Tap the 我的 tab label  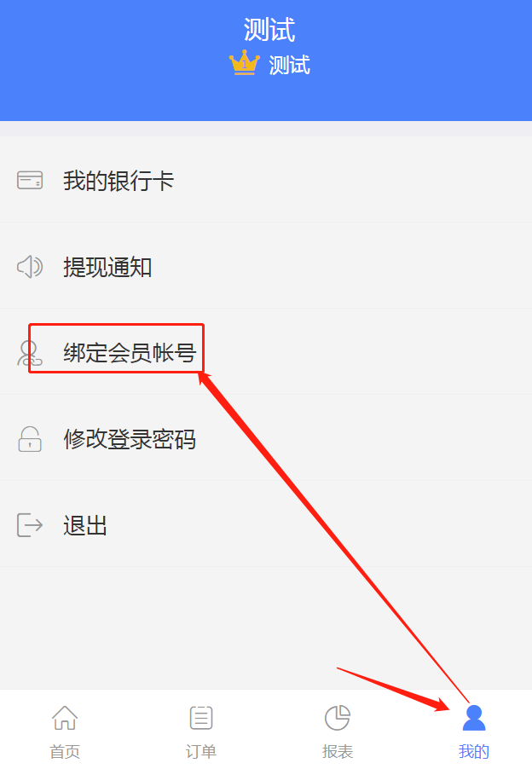474,751
